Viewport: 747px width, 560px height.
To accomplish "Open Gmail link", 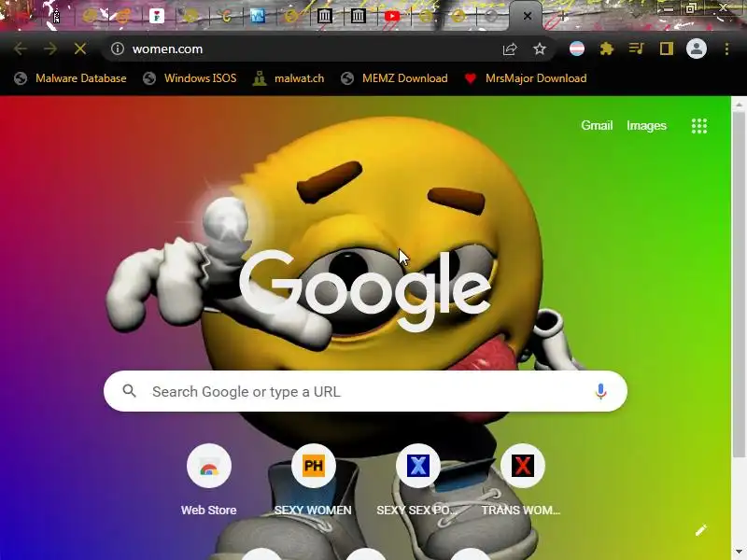I will tap(597, 125).
